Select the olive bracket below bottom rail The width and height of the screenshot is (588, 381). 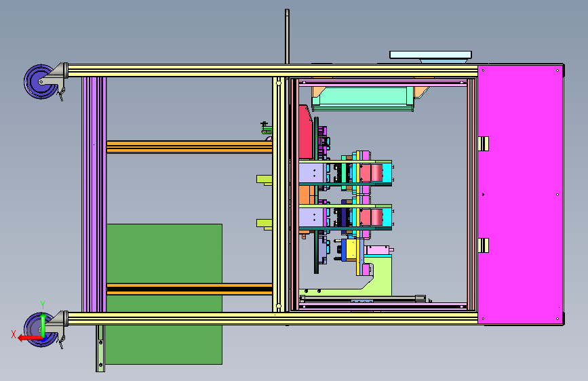(100, 348)
